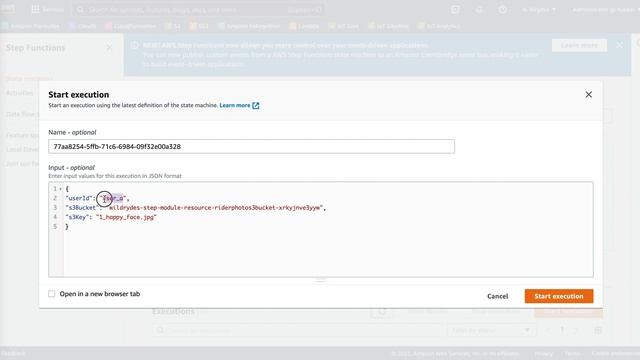Open the Learn more link in dialog
The image size is (640, 360).
[x=235, y=105]
